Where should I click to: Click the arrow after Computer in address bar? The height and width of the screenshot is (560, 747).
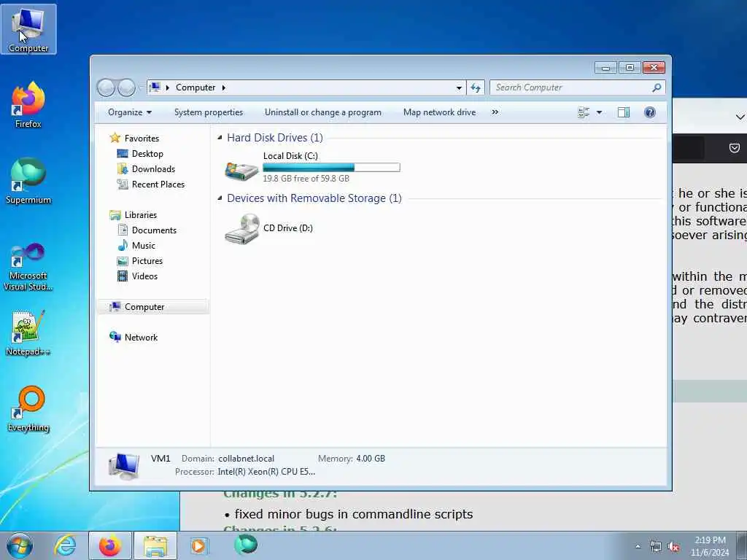tap(223, 87)
